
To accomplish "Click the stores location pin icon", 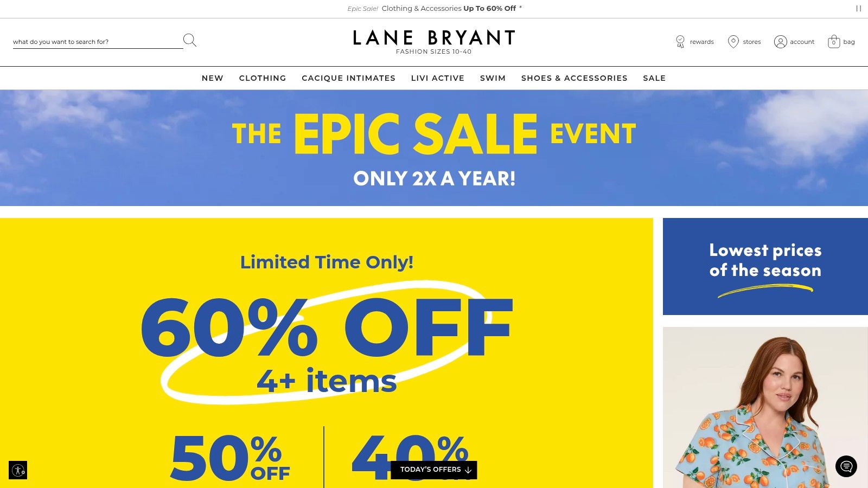I will 733,42.
